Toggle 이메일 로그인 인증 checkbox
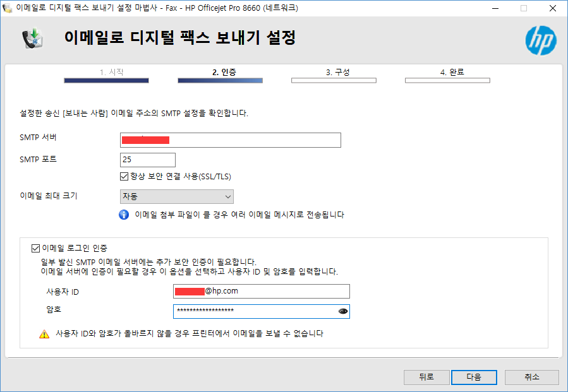Image resolution: width=568 pixels, height=392 pixels. [x=35, y=248]
